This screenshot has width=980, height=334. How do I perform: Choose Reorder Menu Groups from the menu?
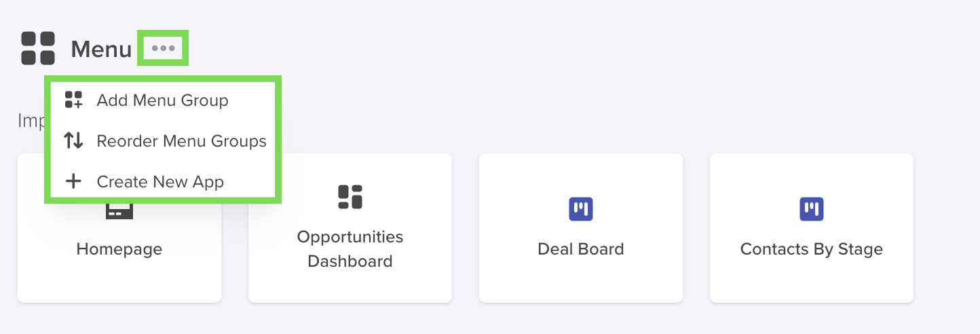(163, 141)
